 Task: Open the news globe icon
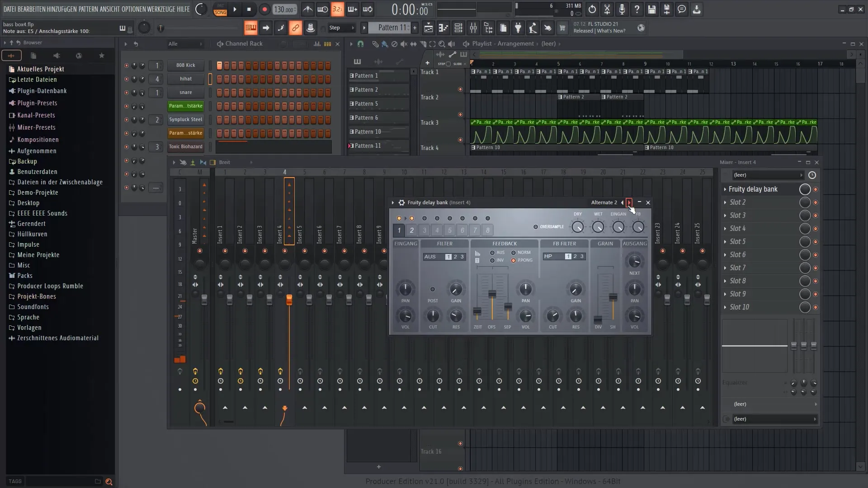pyautogui.click(x=641, y=28)
